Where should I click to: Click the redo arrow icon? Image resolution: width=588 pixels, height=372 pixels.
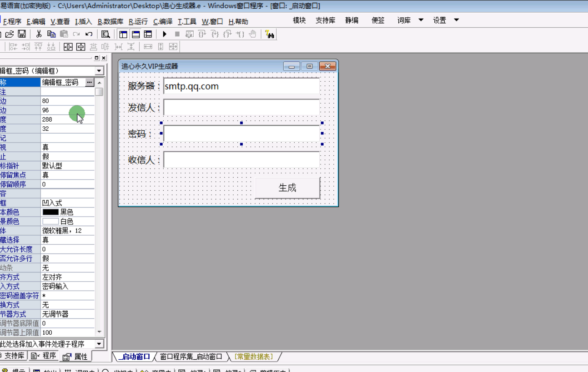tap(76, 34)
